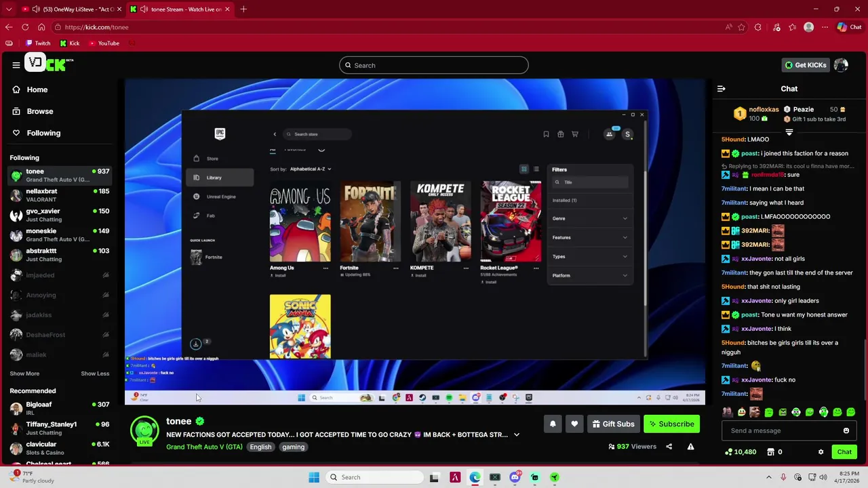Viewport: 868px width, 488px height.
Task: Open a new browser tab
Action: (243, 9)
